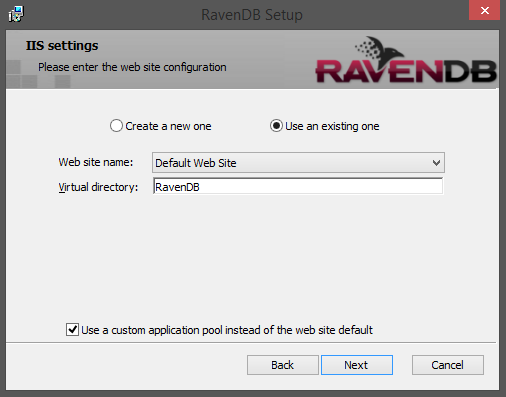Proceed by clicking the Next button
Image resolution: width=506 pixels, height=397 pixels.
pyautogui.click(x=357, y=365)
